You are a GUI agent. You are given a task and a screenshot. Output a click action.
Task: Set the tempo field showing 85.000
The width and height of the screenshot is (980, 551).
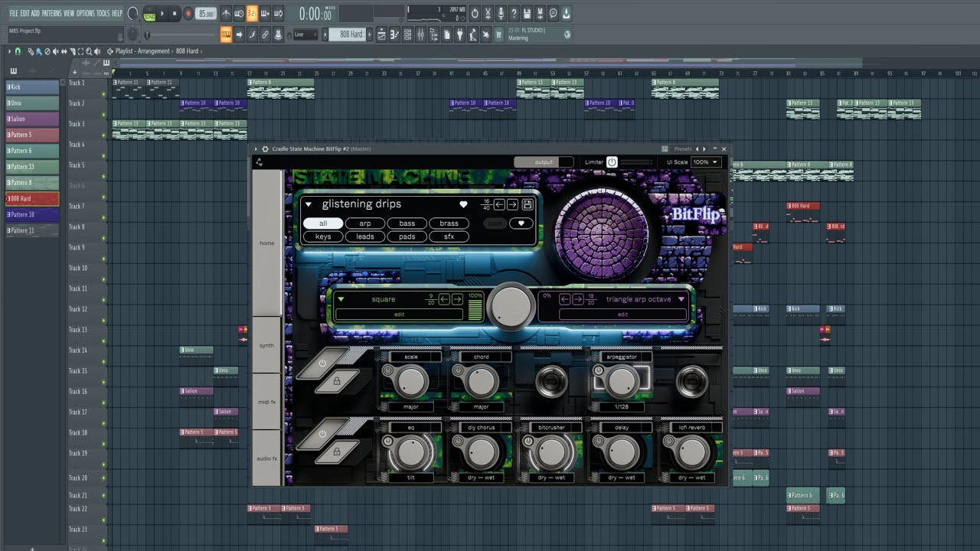(206, 14)
